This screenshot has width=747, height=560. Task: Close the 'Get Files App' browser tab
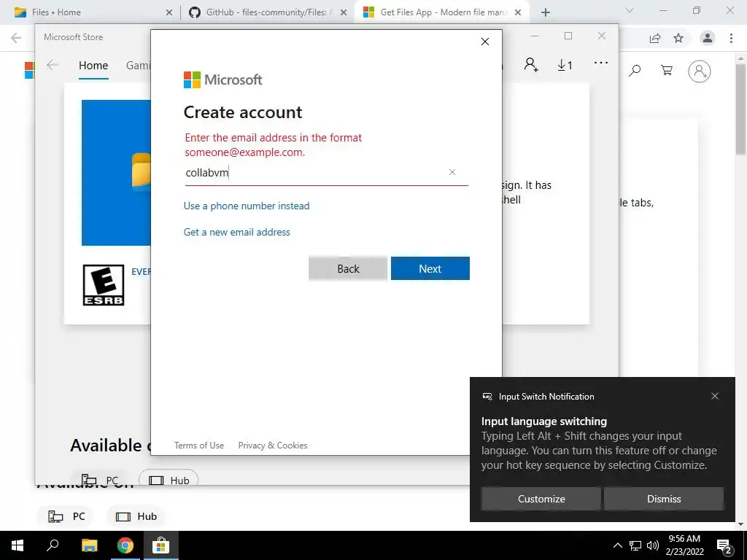point(518,12)
